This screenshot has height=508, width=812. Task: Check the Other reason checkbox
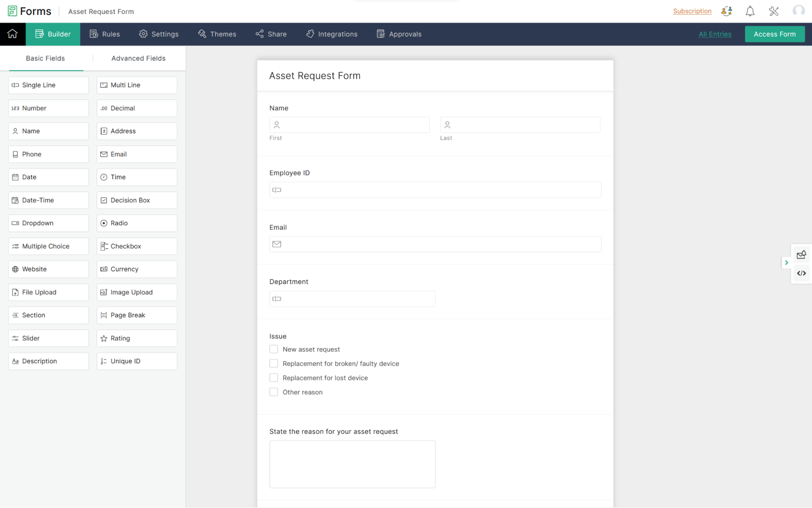(274, 392)
